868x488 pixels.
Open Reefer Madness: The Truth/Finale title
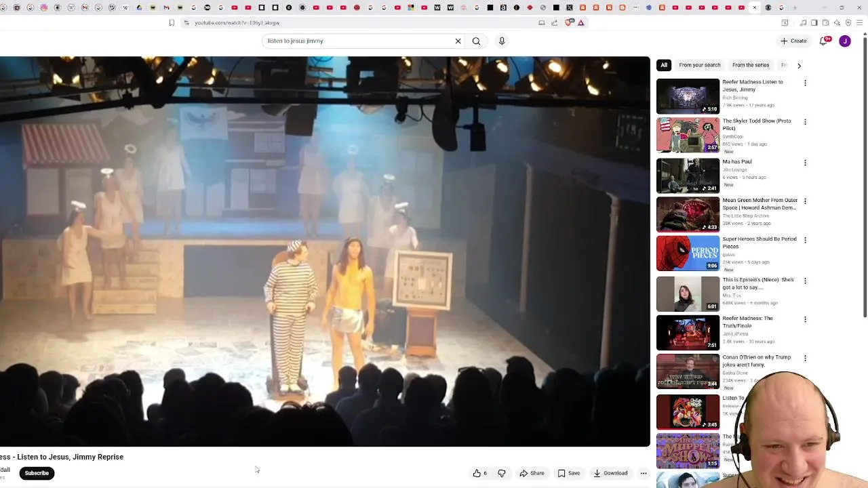747,322
